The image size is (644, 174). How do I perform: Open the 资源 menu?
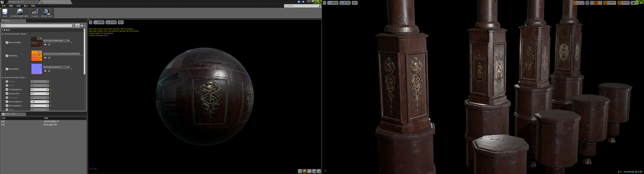click(18, 6)
